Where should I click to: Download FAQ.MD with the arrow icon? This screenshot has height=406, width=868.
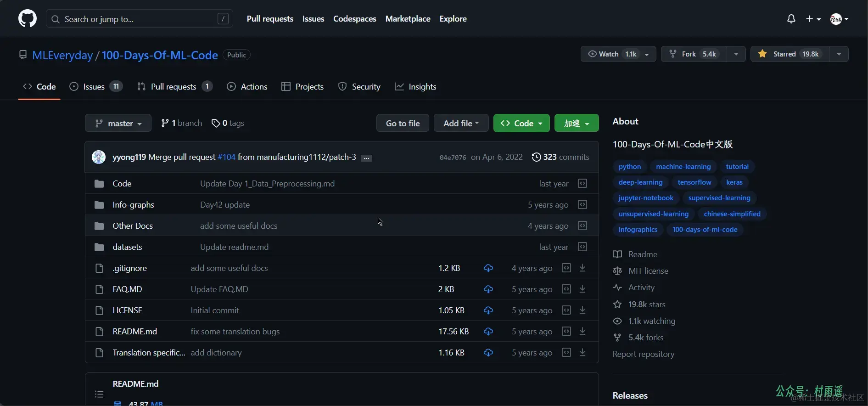582,289
